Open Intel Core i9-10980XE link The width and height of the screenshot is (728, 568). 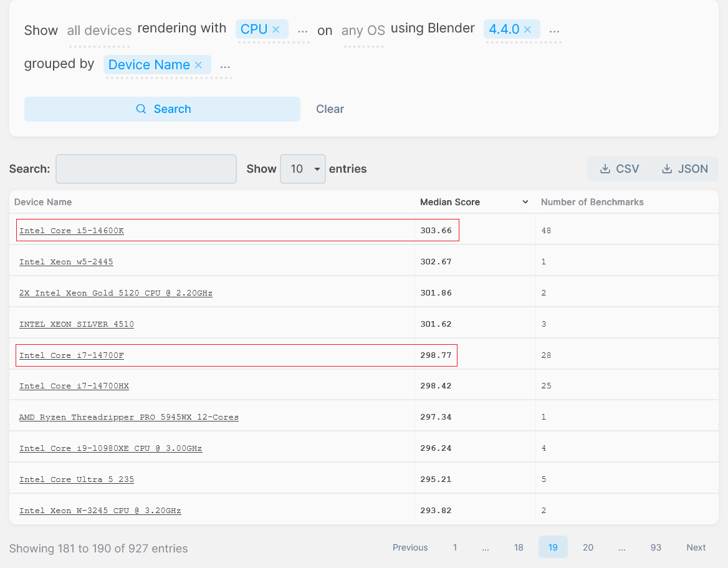pos(110,448)
